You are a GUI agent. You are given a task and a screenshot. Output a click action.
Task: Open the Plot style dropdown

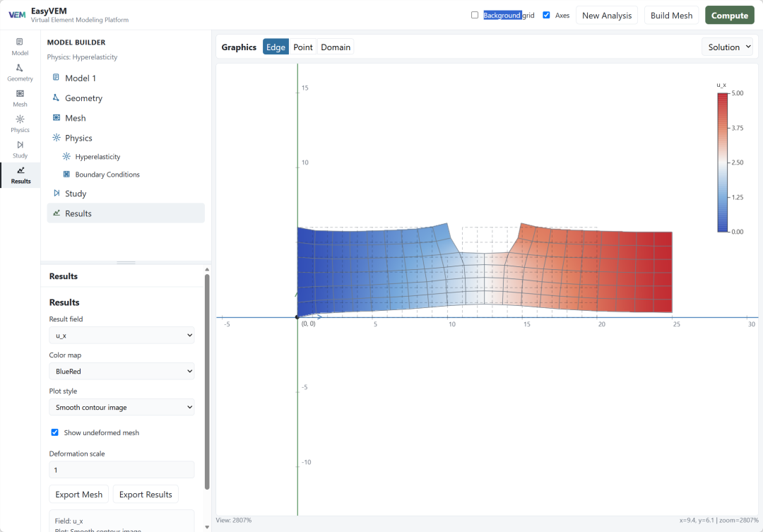(x=122, y=407)
